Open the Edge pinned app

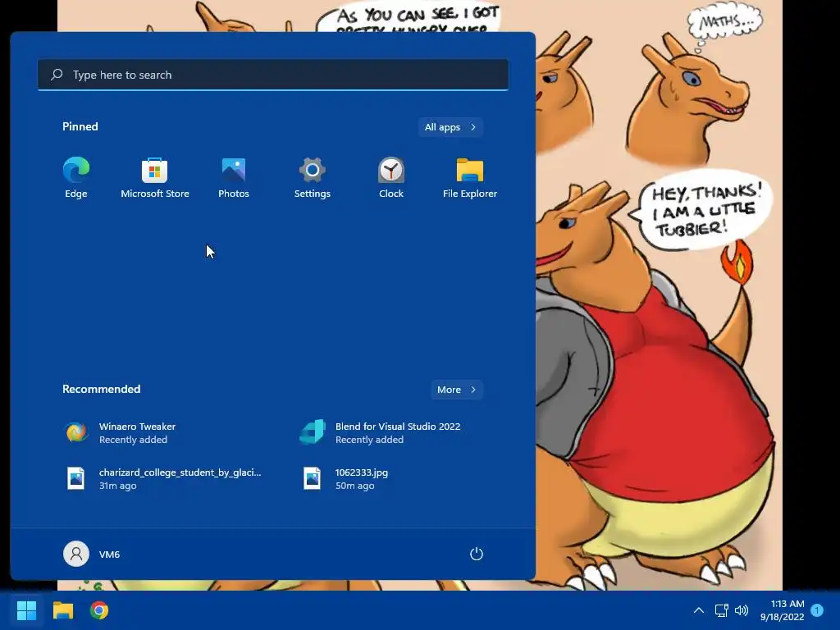point(76,178)
